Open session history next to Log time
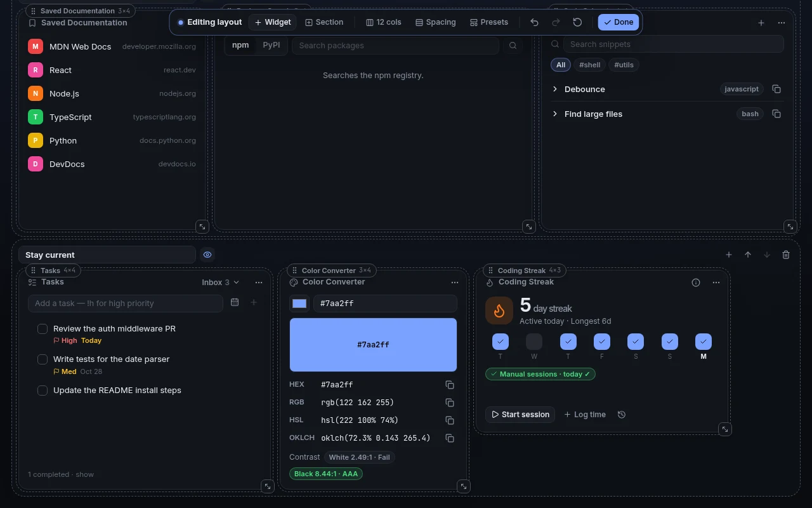The image size is (812, 508). (622, 415)
